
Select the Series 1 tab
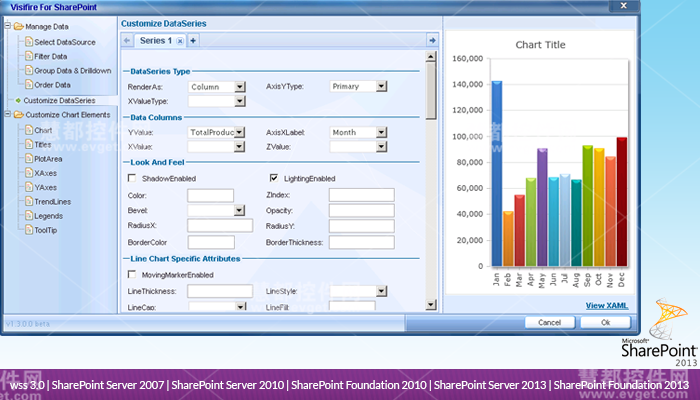pyautogui.click(x=156, y=41)
